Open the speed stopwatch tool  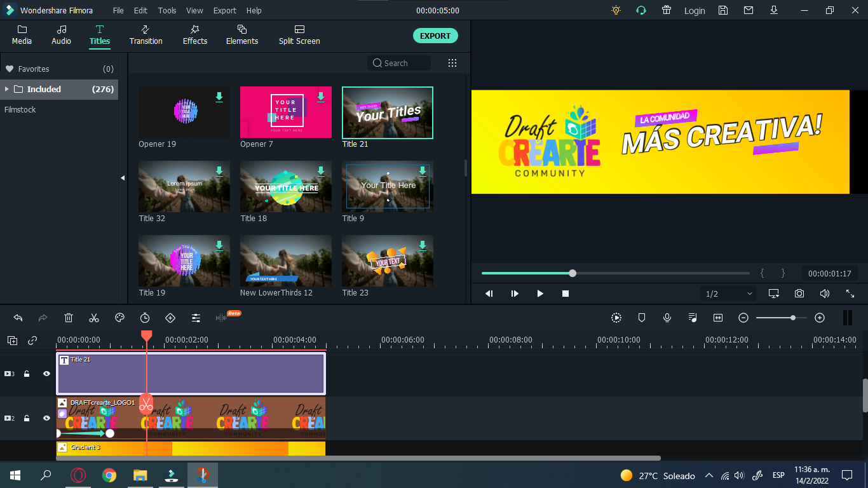(145, 318)
